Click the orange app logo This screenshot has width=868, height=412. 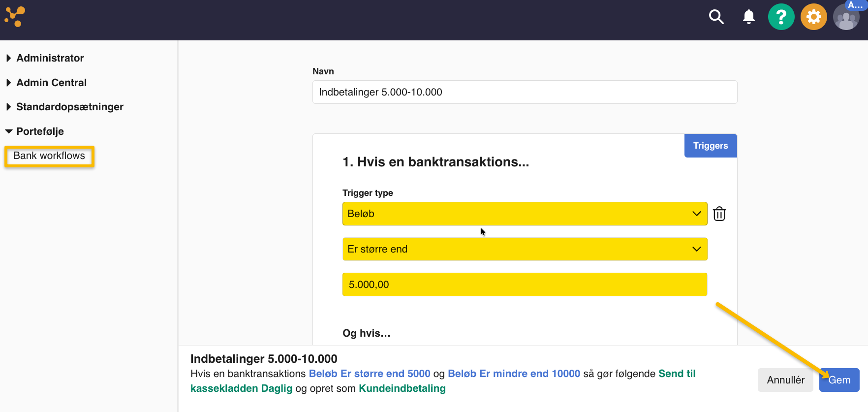point(15,17)
